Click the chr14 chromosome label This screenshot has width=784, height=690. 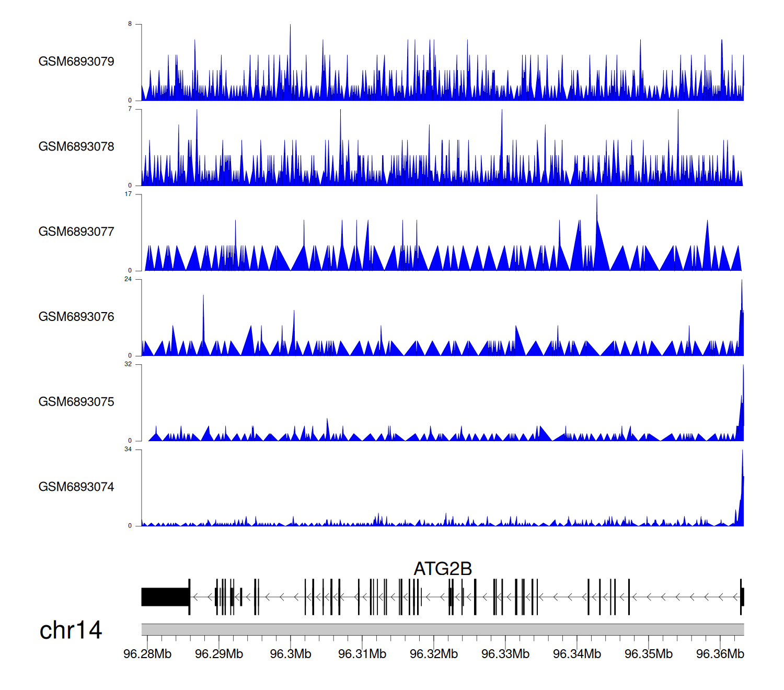(71, 630)
